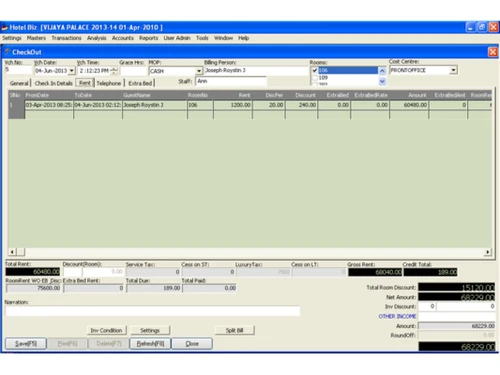
Task: Click the Inv Discount first field
Action: click(x=427, y=306)
